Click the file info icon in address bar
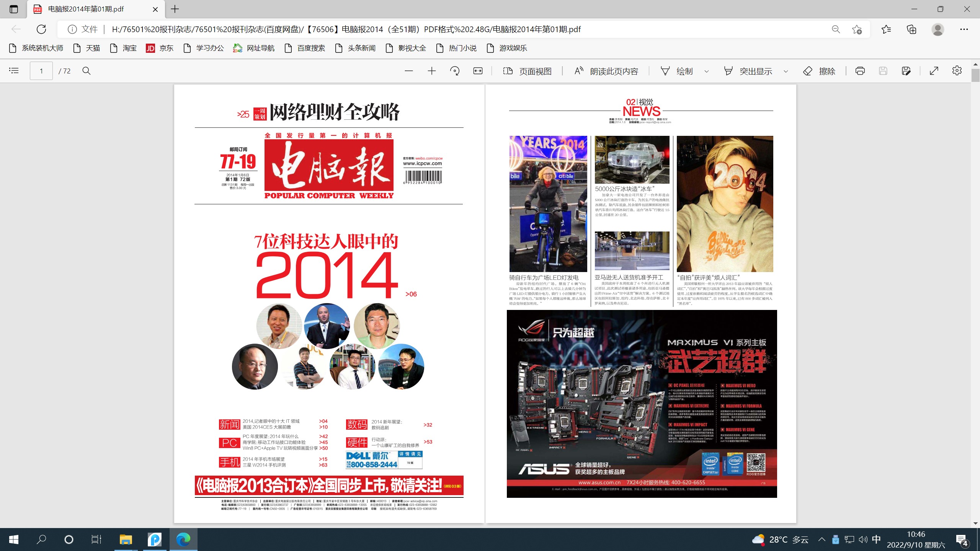 [72, 29]
